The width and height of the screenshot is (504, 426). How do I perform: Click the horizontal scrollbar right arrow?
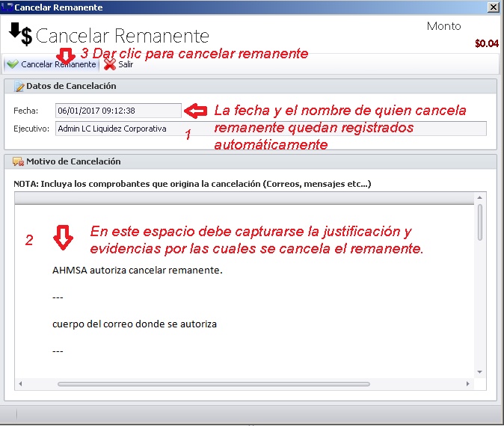click(467, 383)
